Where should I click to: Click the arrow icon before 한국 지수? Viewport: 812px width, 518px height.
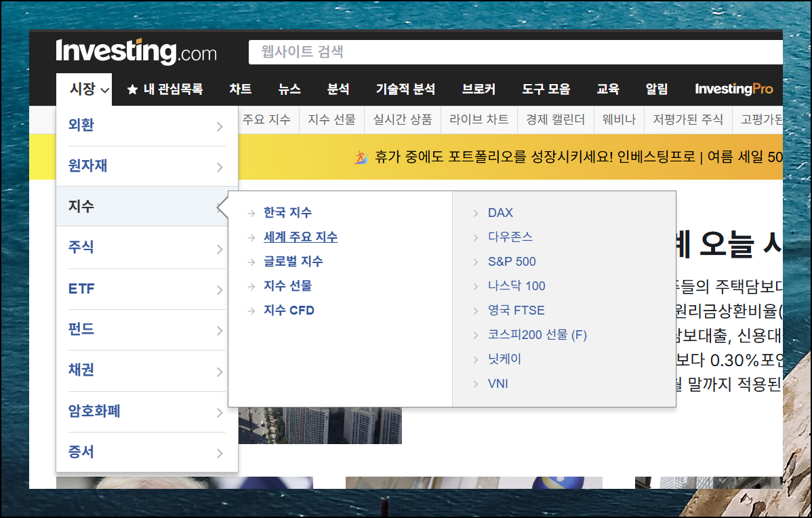click(x=251, y=213)
